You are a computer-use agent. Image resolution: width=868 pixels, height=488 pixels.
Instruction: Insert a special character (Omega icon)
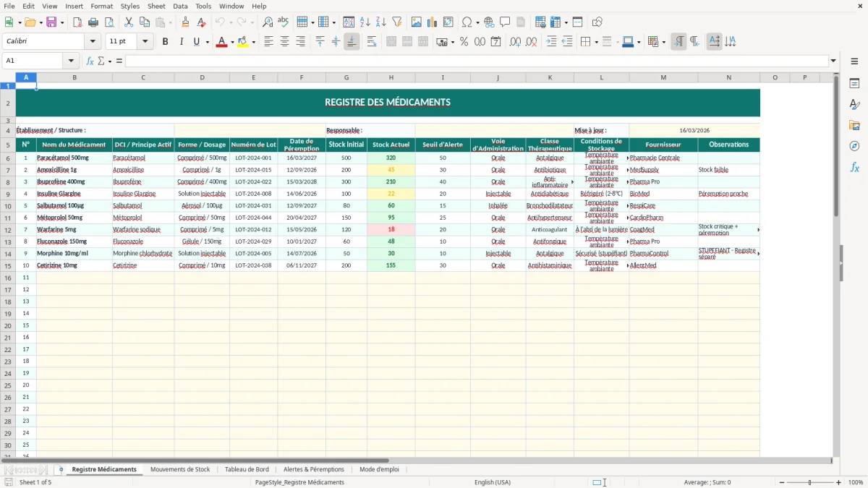tap(467, 22)
